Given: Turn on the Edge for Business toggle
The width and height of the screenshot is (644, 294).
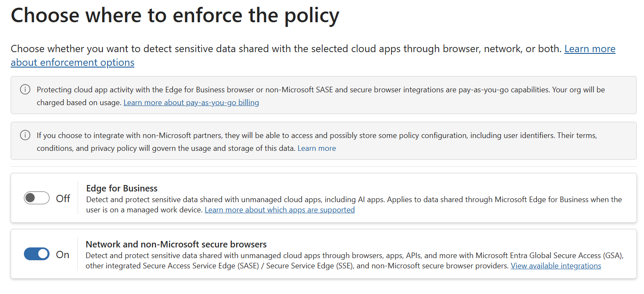Looking at the screenshot, I should 37,198.
